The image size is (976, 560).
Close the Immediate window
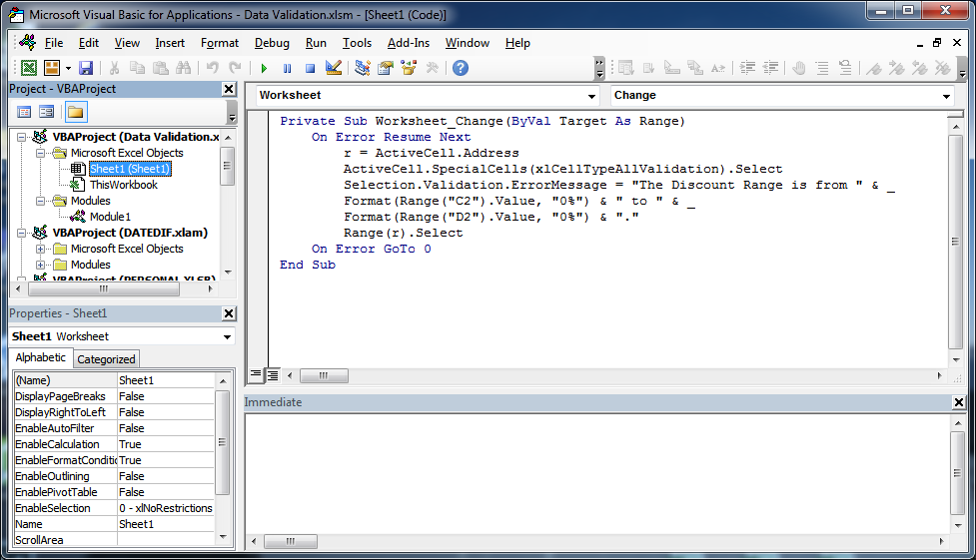pyautogui.click(x=959, y=402)
